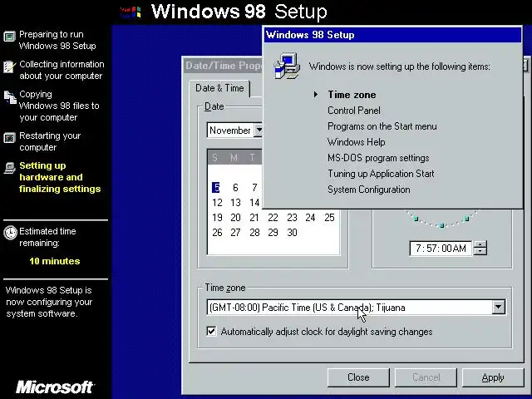Image resolution: width=532 pixels, height=399 pixels.
Task: Click the Pacific Time zone text field
Action: point(349,308)
